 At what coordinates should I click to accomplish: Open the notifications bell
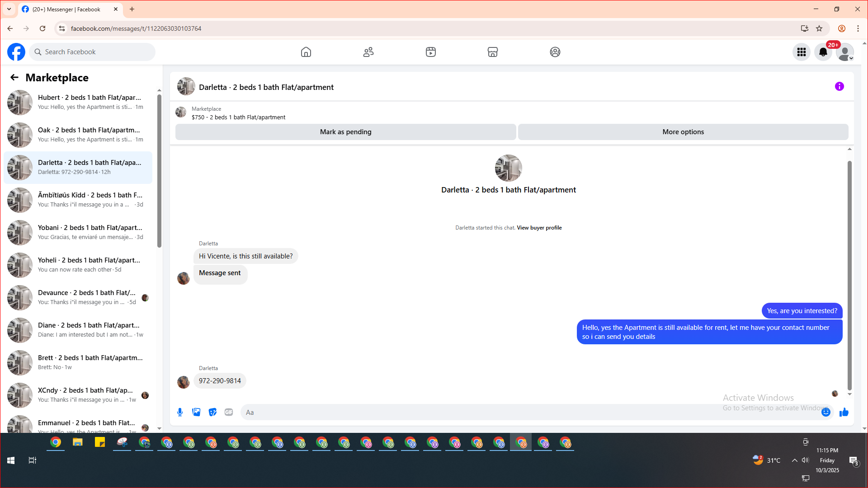(823, 52)
